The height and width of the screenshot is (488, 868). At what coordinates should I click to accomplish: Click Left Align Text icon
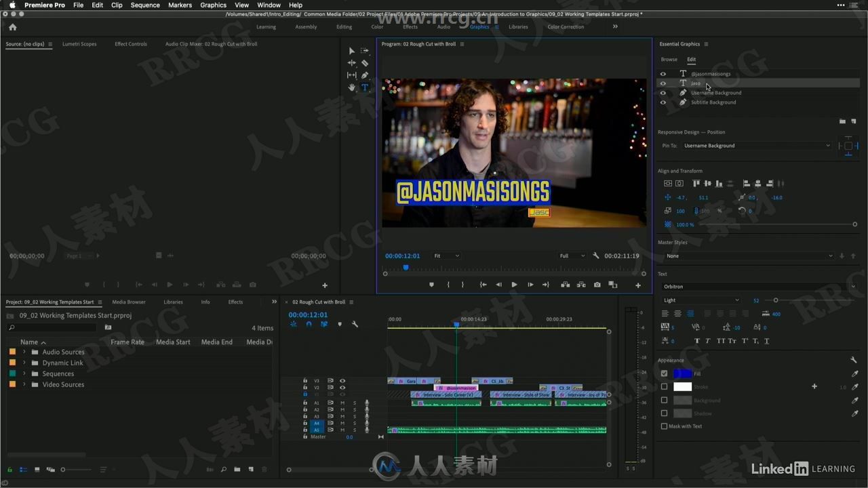coord(665,313)
